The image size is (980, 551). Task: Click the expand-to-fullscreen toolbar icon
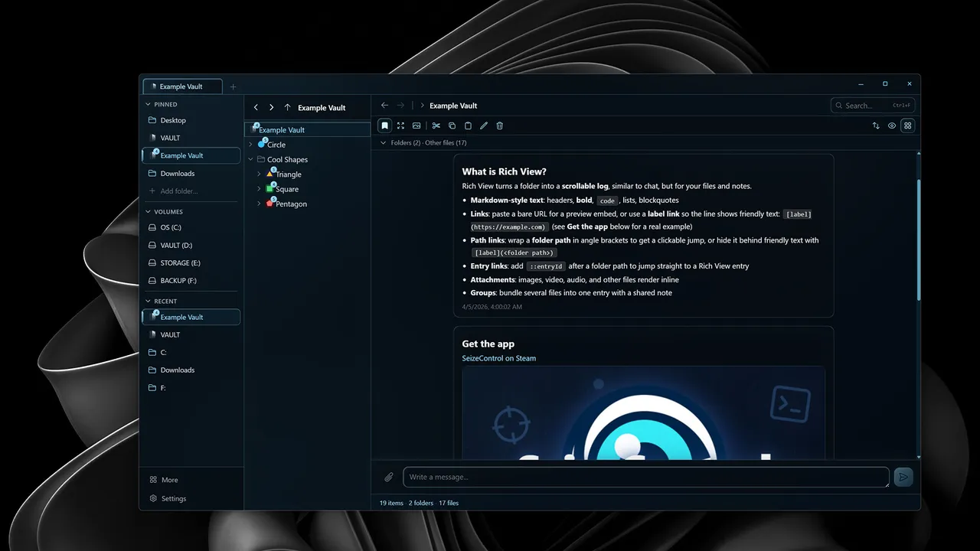(400, 126)
